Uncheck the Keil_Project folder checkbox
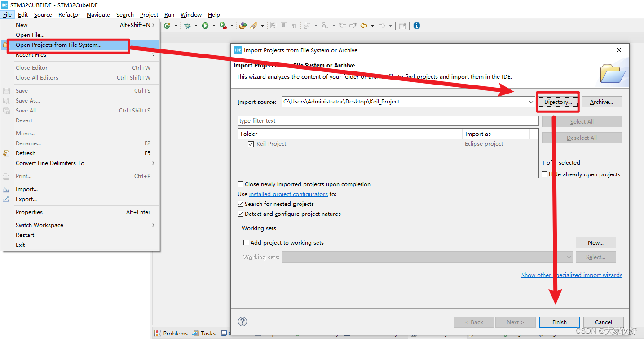 point(251,144)
